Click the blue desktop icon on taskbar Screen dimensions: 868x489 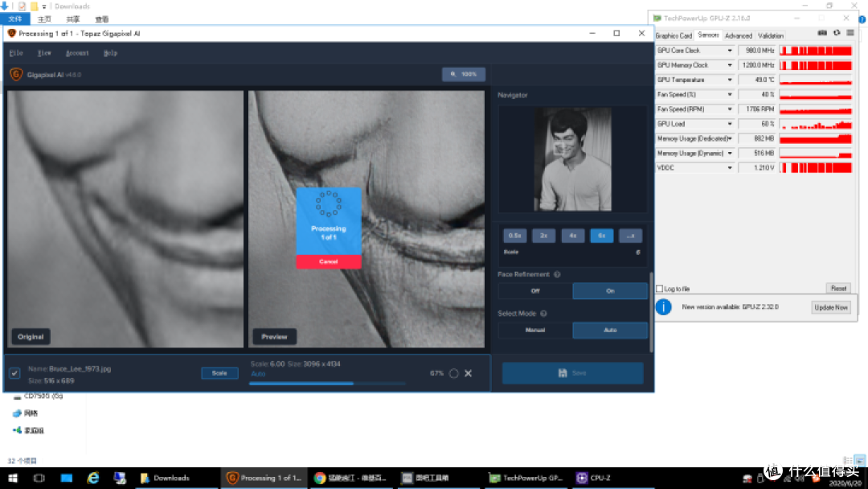(x=67, y=478)
